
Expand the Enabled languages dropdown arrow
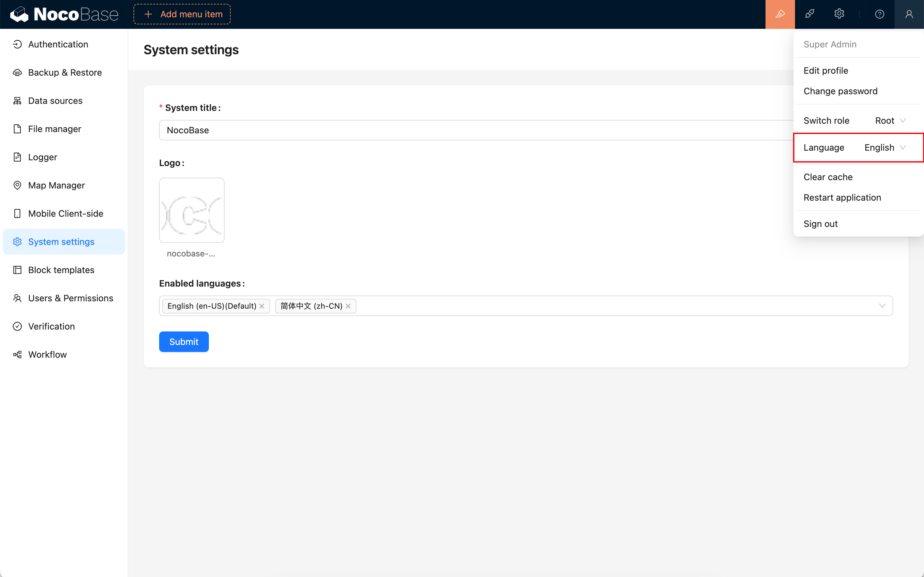tap(882, 306)
